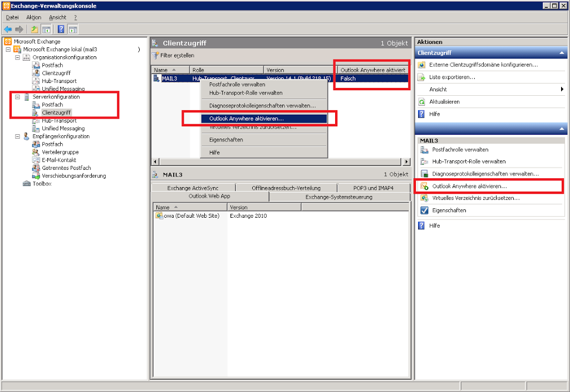
Task: Collapse the Serverkonfiguration tree node
Action: click(17, 97)
